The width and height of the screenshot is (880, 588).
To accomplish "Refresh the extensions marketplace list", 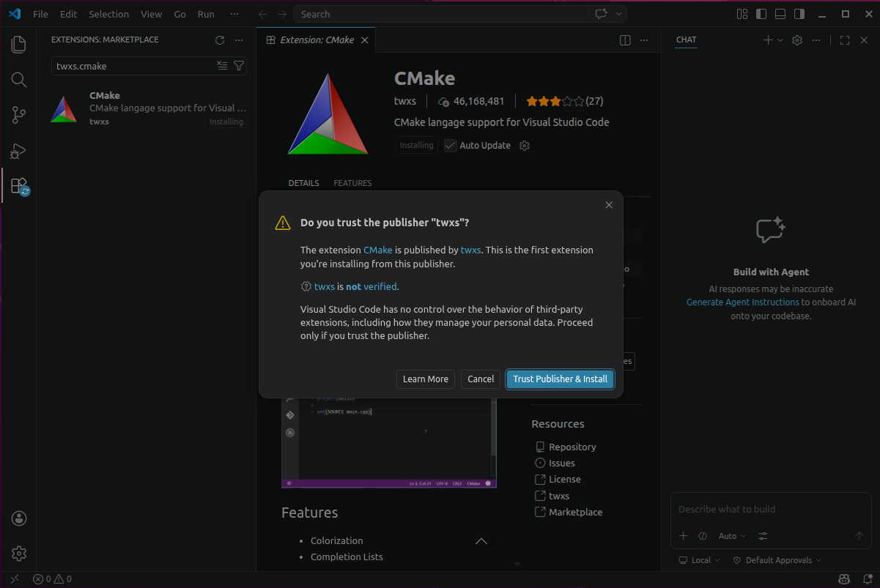I will tap(220, 40).
